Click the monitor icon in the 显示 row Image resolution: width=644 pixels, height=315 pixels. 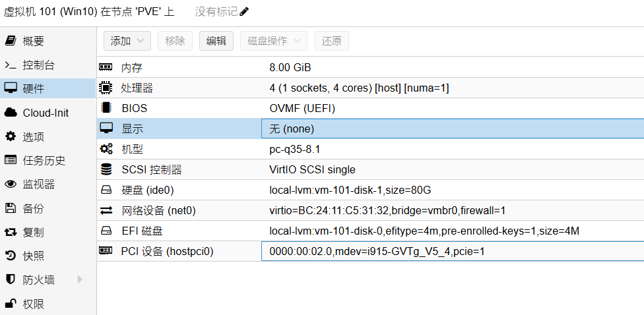[x=106, y=129]
